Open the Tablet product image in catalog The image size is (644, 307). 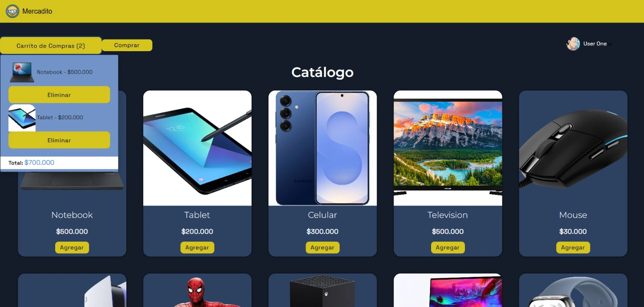tap(197, 148)
